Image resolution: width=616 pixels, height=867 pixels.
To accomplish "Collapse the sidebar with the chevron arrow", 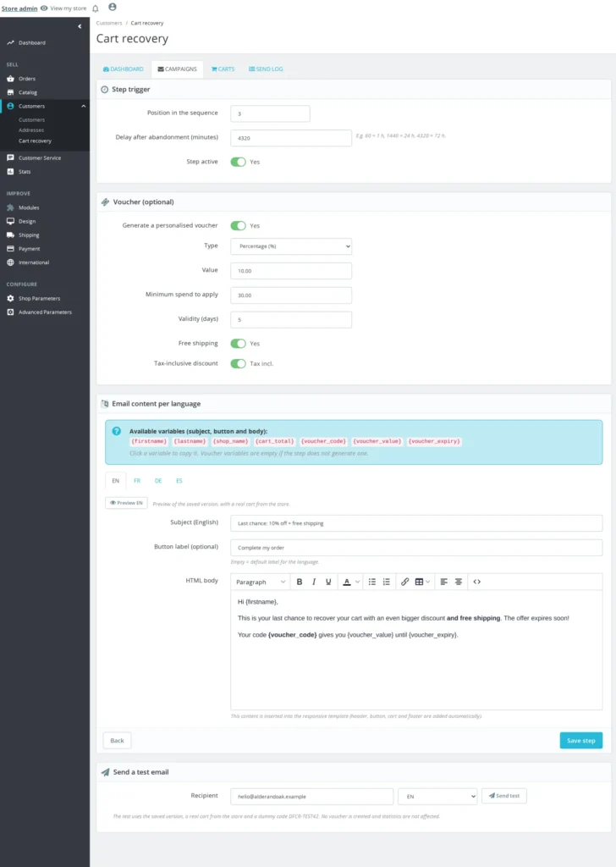I will (x=80, y=26).
